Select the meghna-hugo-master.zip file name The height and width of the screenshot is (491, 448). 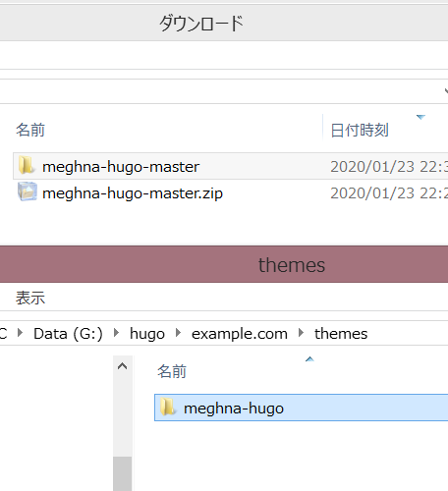[x=133, y=193]
